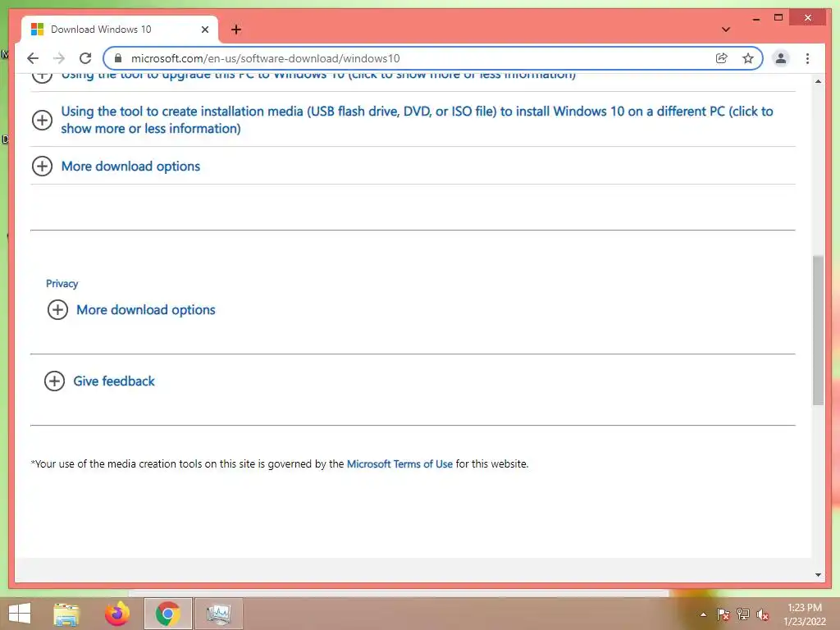Viewport: 840px width, 630px height.
Task: Expand 'Using the tool to create installation media' text
Action: (417, 120)
